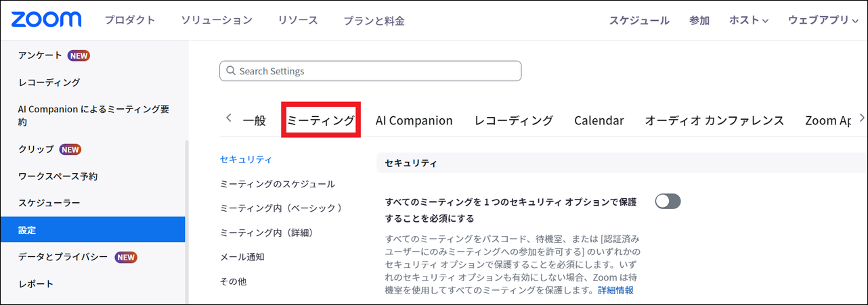Click the sidebar vertical scrollbar

187,223
